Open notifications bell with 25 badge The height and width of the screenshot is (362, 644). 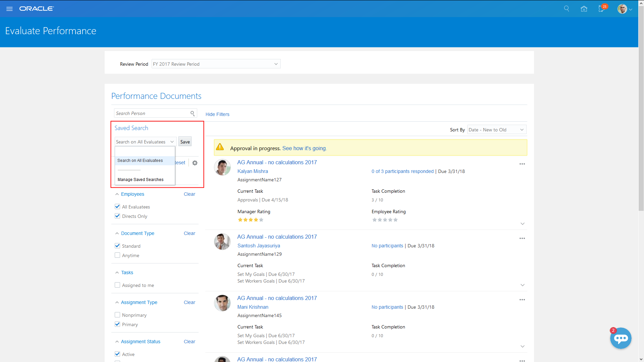click(x=602, y=9)
